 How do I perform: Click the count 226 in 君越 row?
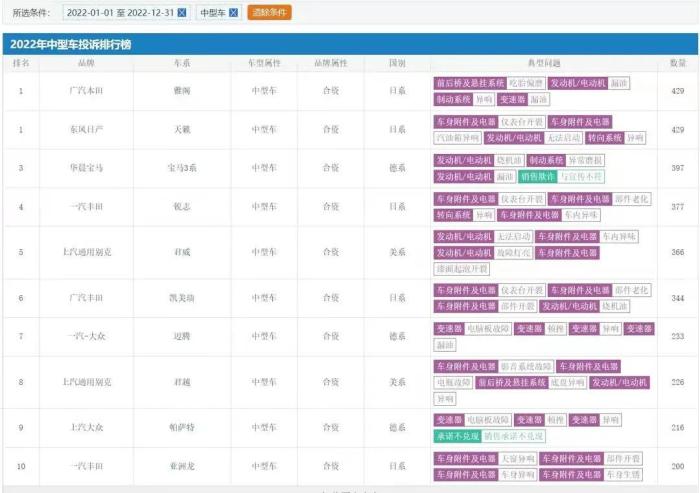678,382
